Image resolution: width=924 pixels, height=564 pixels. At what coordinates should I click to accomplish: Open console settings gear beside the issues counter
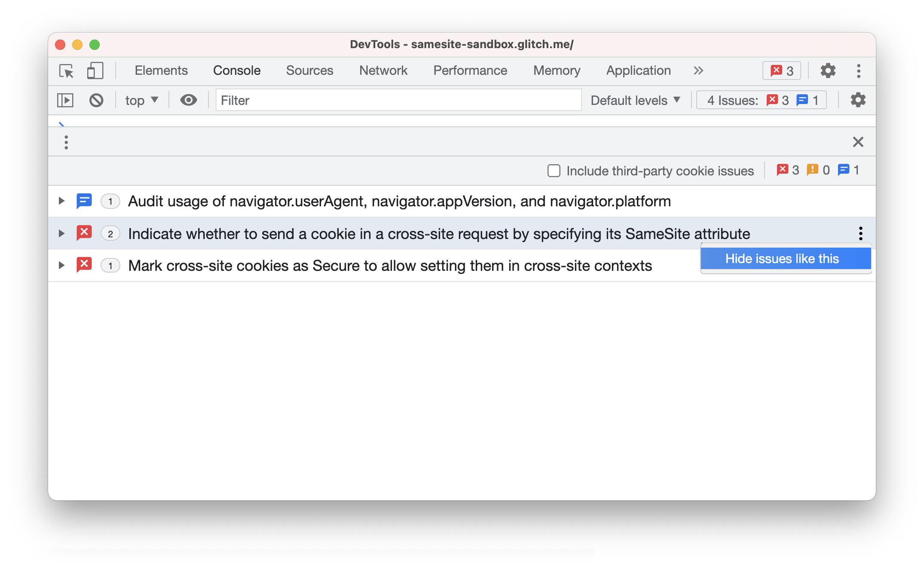point(858,100)
